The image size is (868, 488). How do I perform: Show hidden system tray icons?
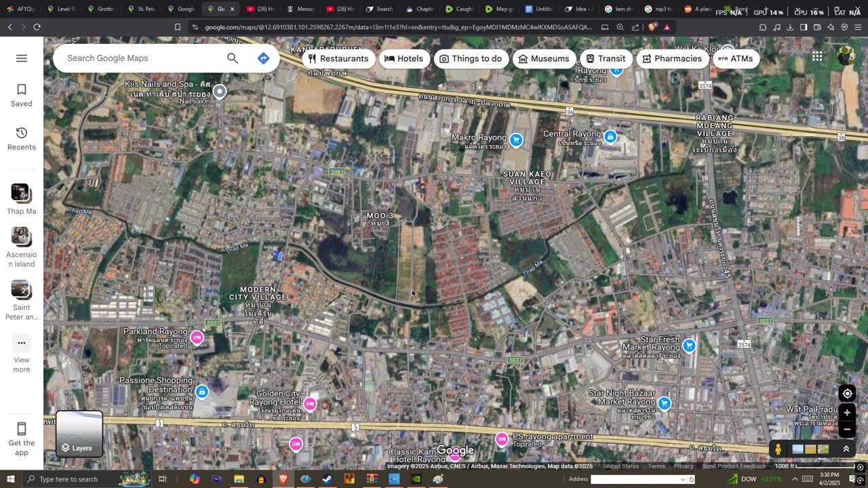tap(795, 479)
